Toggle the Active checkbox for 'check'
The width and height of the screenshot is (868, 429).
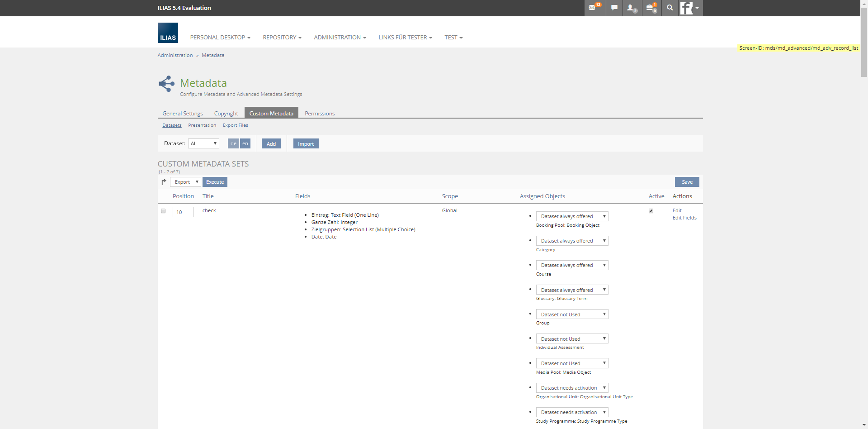pyautogui.click(x=651, y=211)
